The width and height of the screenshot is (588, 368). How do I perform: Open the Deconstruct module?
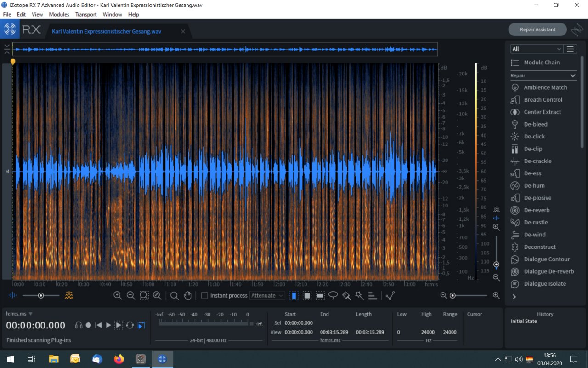(533, 247)
